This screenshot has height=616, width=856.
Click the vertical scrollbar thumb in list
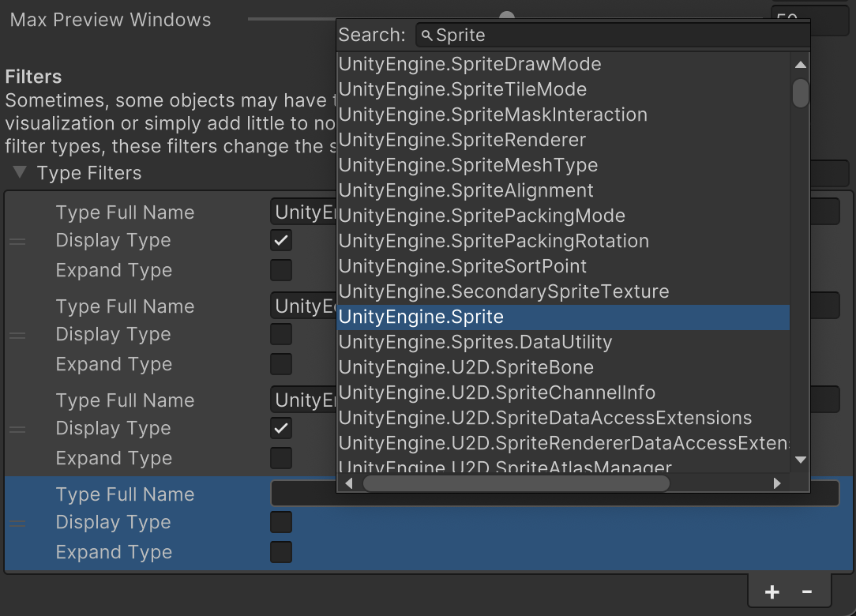(x=800, y=93)
